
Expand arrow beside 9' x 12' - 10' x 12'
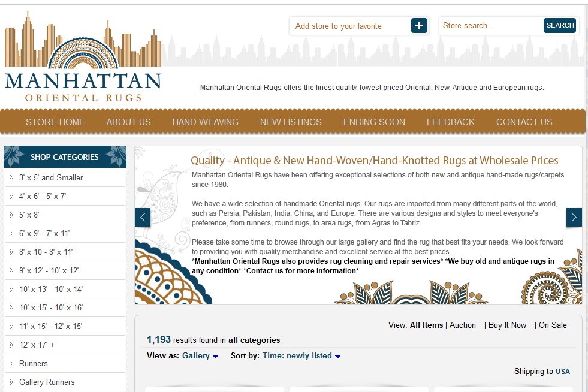pos(11,270)
